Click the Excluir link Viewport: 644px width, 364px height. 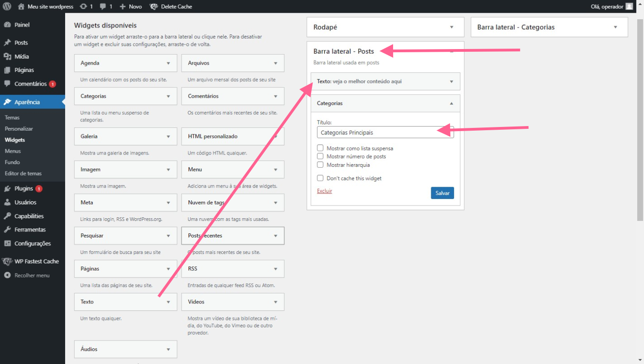(x=324, y=191)
